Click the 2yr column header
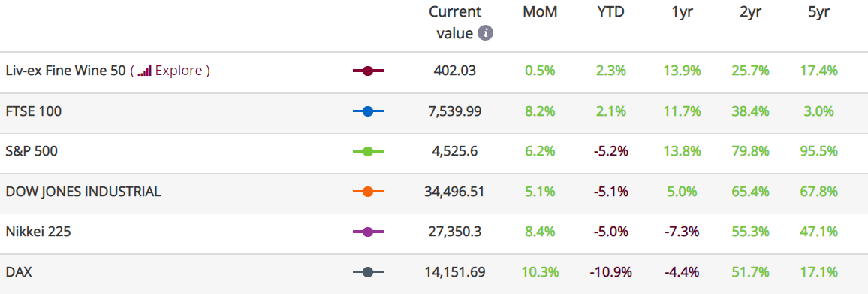Image resolution: width=868 pixels, height=294 pixels. (751, 12)
